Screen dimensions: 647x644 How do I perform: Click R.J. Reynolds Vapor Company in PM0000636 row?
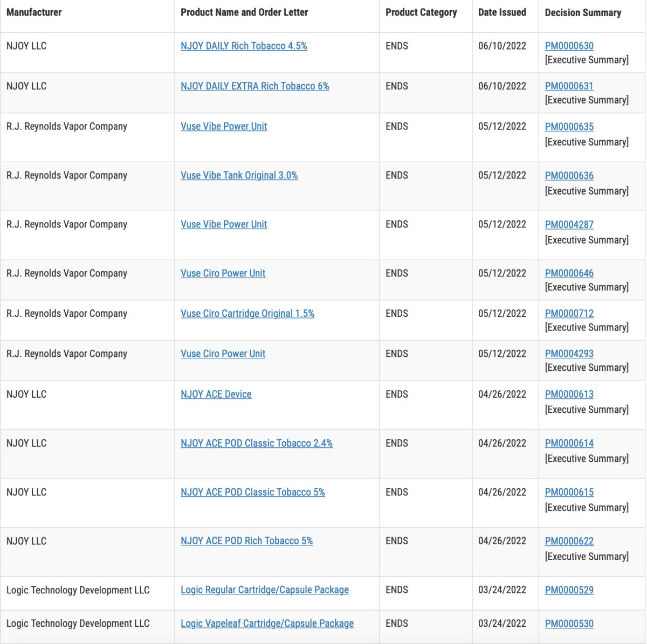click(x=67, y=176)
